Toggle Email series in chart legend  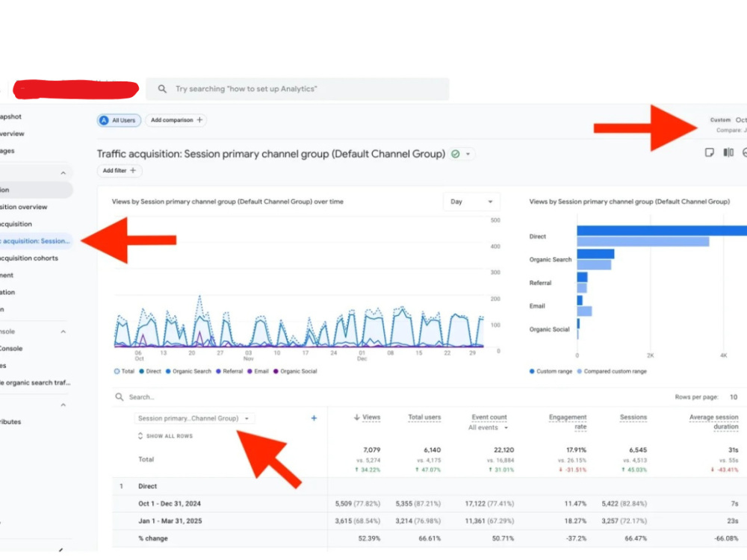258,371
